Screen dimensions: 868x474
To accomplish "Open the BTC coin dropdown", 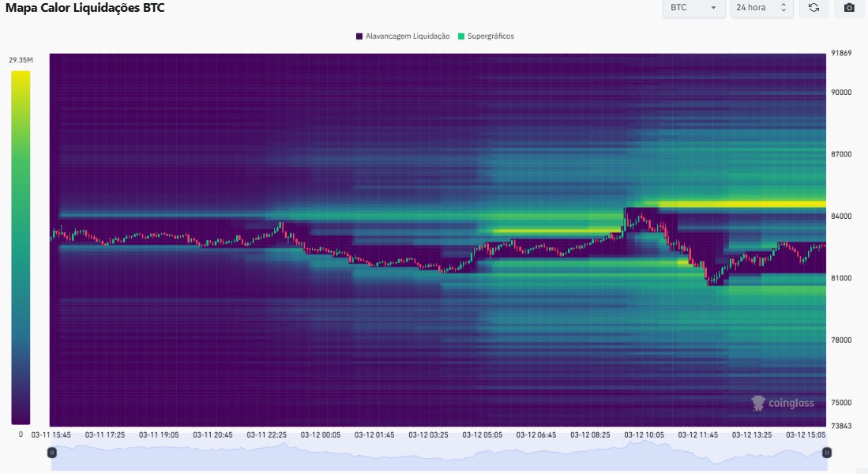I will pyautogui.click(x=693, y=8).
